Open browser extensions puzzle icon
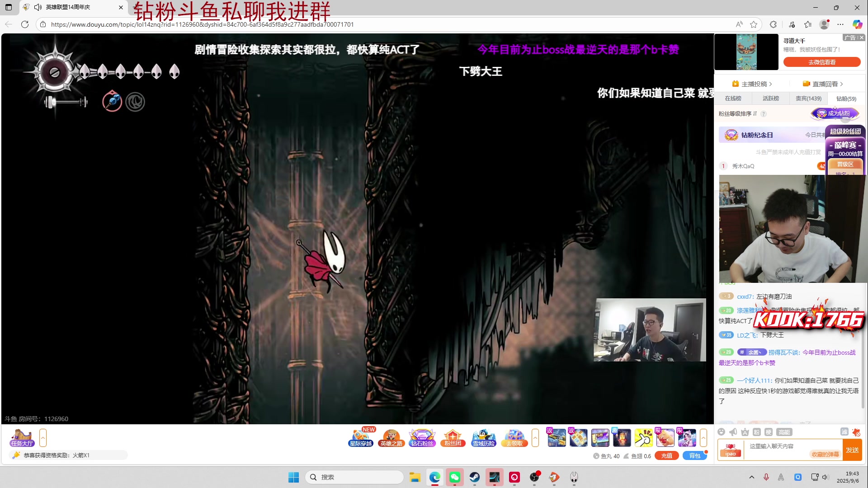The image size is (868, 488). [x=774, y=24]
